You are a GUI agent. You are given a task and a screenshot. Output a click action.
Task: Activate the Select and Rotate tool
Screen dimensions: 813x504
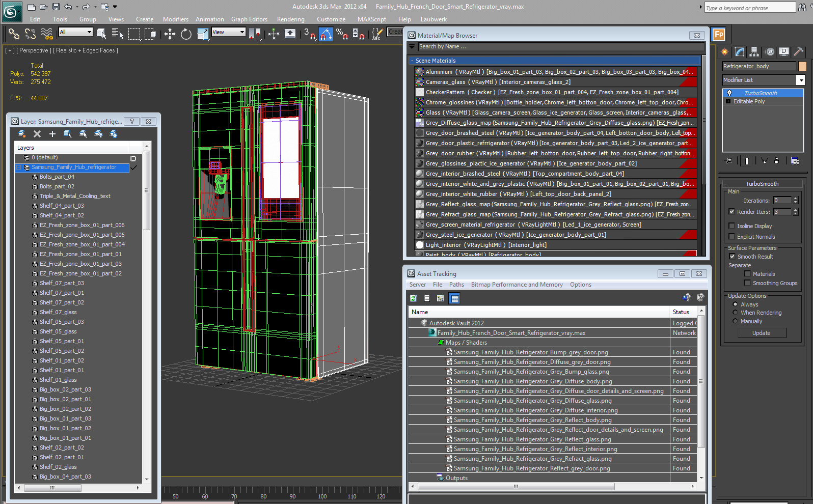pos(186,34)
